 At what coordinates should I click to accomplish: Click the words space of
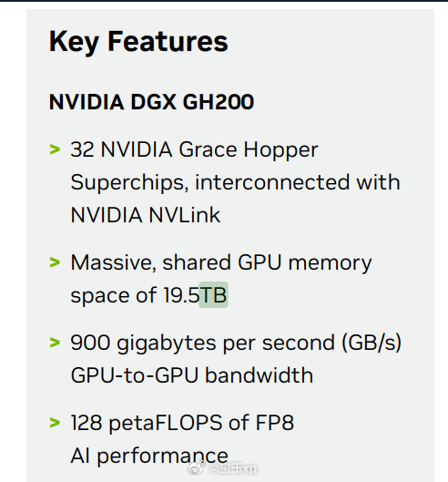pyautogui.click(x=114, y=296)
